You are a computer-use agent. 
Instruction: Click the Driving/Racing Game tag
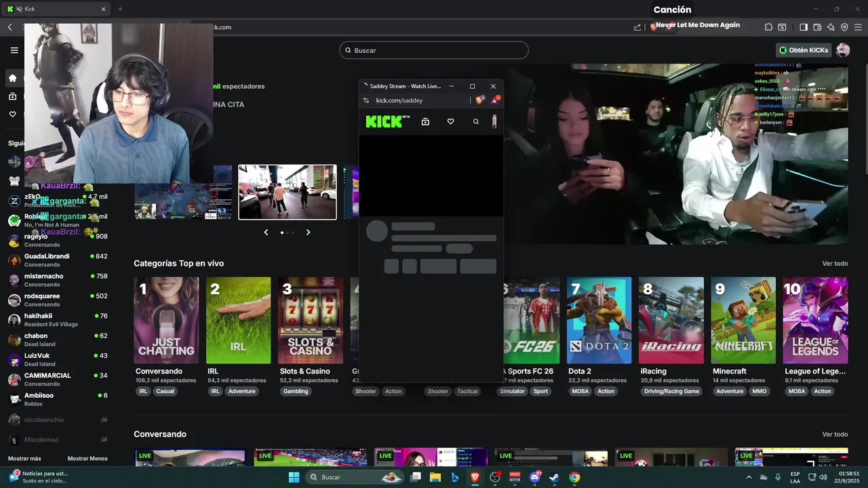671,391
